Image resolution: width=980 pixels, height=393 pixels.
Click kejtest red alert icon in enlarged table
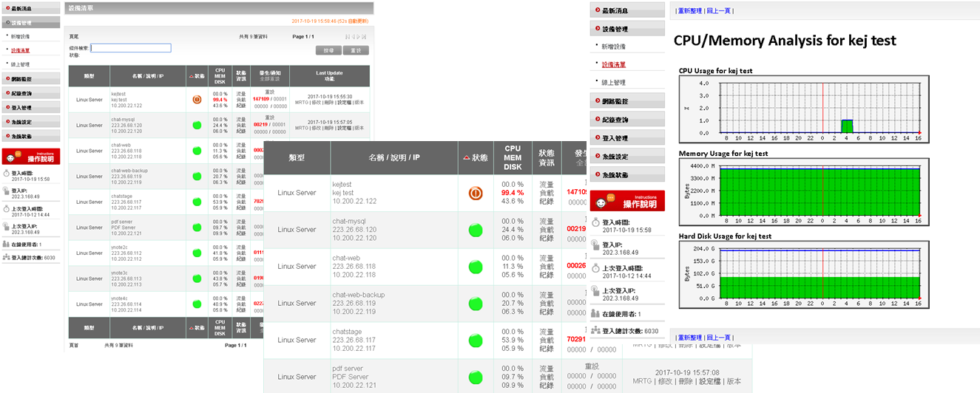pyautogui.click(x=476, y=193)
